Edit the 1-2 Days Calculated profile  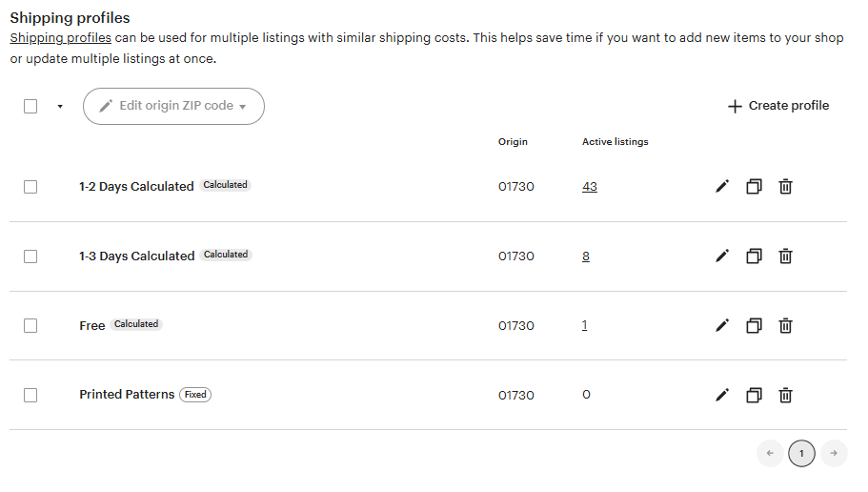(x=722, y=187)
